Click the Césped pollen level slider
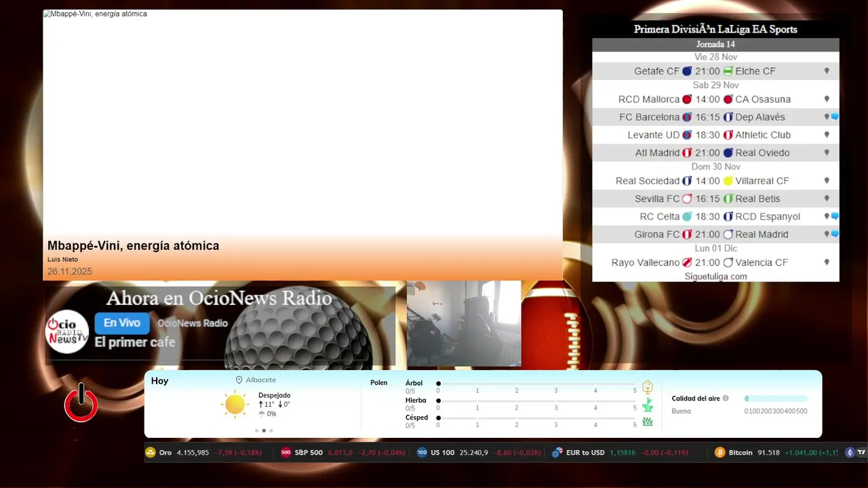Image resolution: width=868 pixels, height=488 pixels. coord(536,418)
